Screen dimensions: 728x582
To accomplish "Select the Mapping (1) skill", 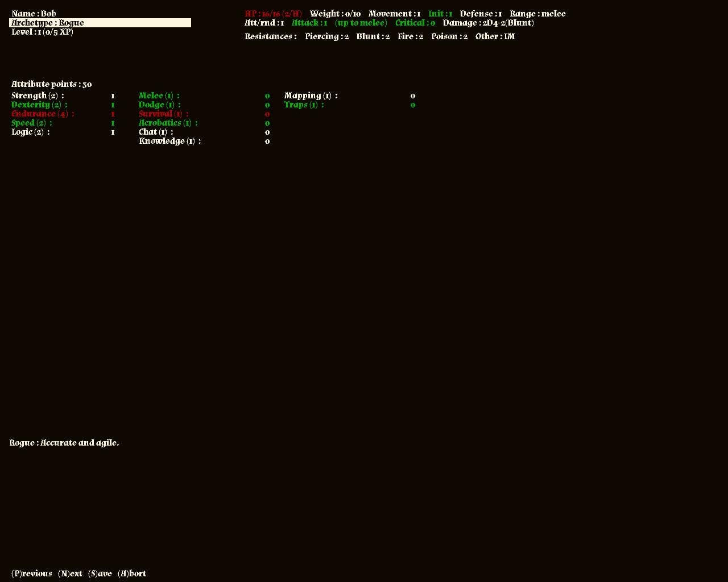I will (x=311, y=95).
